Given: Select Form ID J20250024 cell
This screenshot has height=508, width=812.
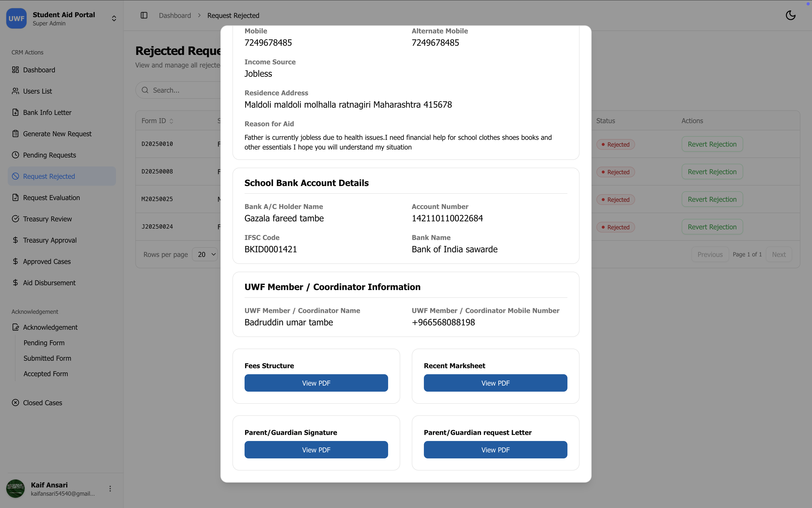Looking at the screenshot, I should point(157,226).
